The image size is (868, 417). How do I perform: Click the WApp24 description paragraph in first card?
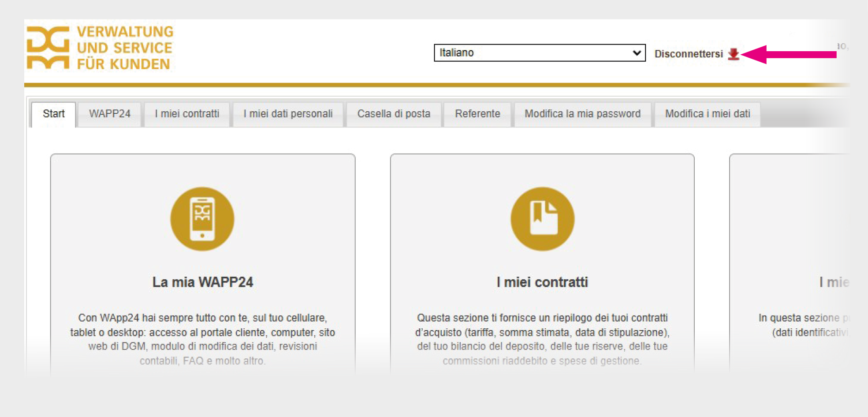[203, 339]
